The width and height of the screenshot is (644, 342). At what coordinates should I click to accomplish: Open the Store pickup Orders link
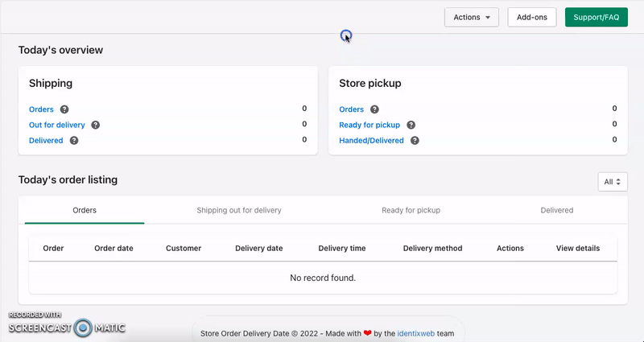pyautogui.click(x=351, y=109)
